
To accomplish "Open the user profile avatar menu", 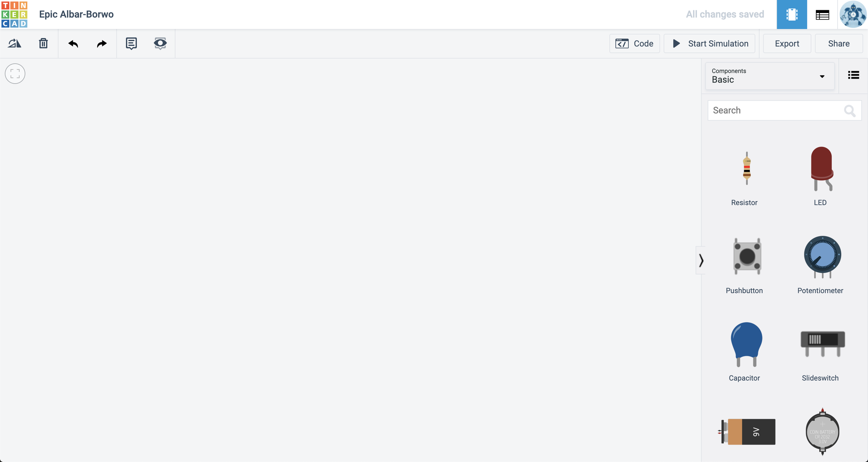I will pyautogui.click(x=853, y=14).
